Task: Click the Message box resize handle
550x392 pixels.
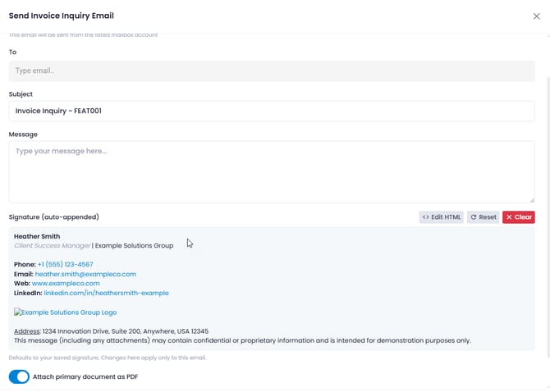Action: pyautogui.click(x=531, y=199)
